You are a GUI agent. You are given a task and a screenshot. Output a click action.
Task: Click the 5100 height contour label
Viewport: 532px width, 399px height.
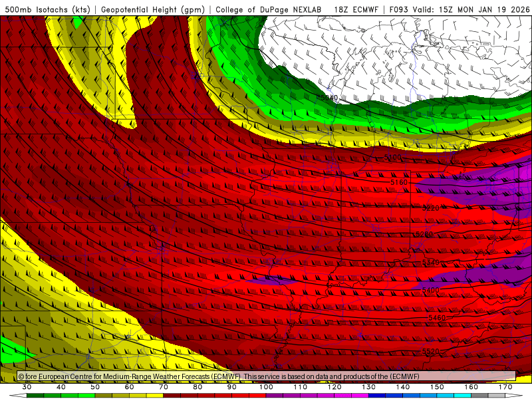tap(392, 158)
